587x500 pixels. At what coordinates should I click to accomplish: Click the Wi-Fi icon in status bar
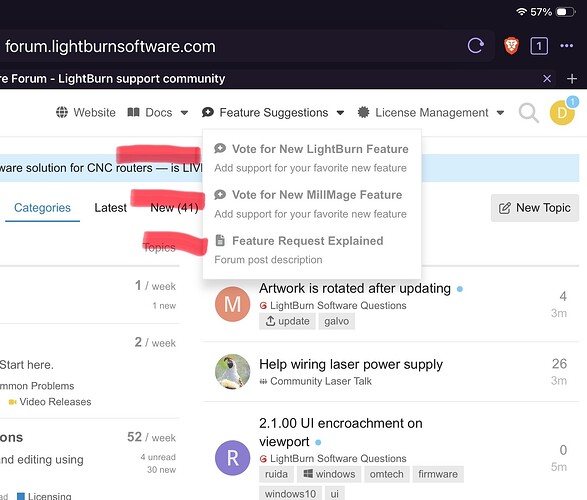click(521, 12)
